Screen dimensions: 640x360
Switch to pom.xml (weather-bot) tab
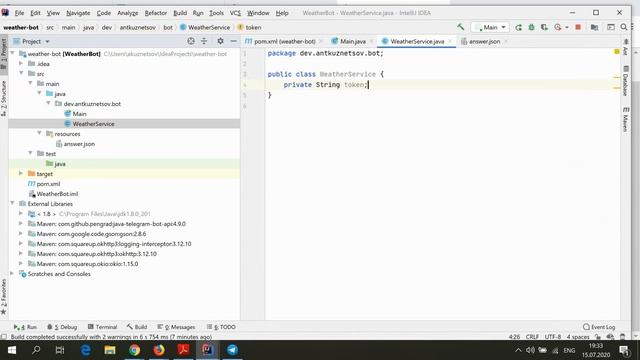click(284, 41)
